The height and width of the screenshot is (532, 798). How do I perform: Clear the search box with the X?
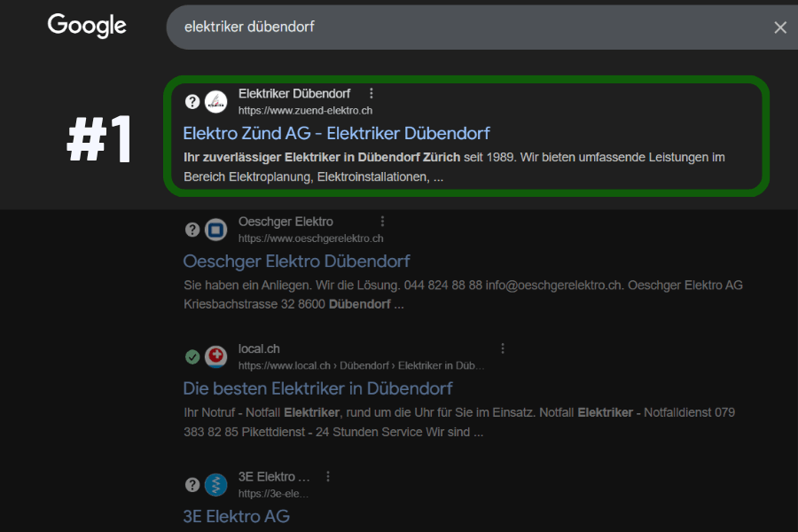(x=780, y=27)
